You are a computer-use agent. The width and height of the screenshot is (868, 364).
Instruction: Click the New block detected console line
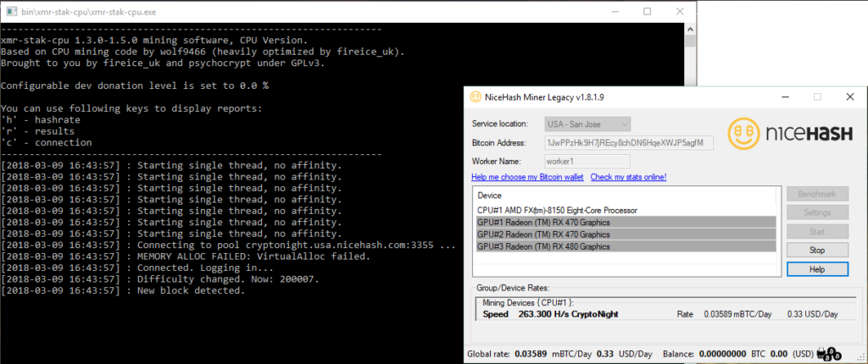[x=123, y=290]
